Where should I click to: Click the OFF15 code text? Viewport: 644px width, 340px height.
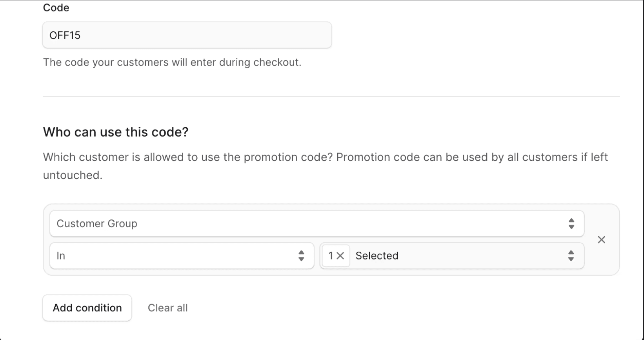click(x=65, y=35)
